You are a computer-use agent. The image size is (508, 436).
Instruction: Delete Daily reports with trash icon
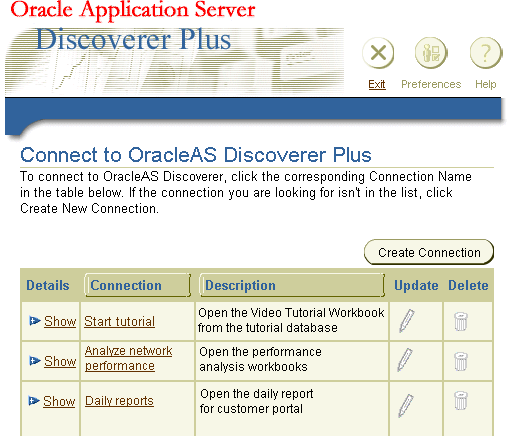(461, 400)
